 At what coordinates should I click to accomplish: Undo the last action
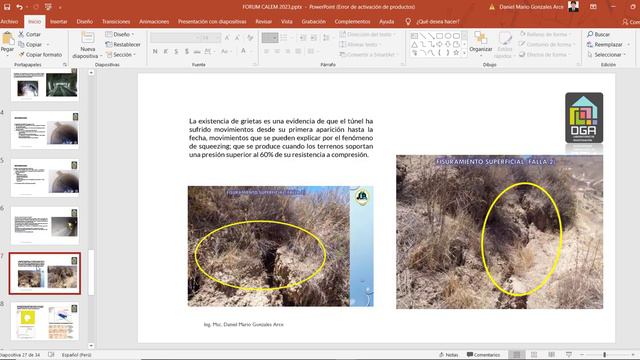pos(19,7)
